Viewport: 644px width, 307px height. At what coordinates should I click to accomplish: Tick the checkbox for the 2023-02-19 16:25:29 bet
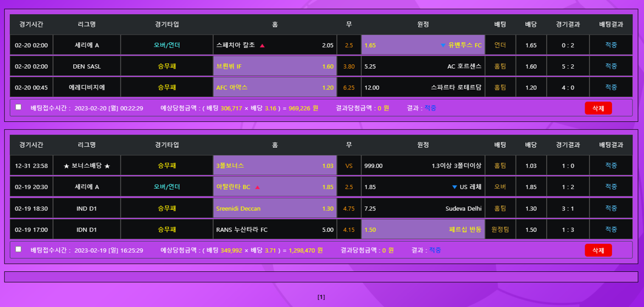(19, 249)
